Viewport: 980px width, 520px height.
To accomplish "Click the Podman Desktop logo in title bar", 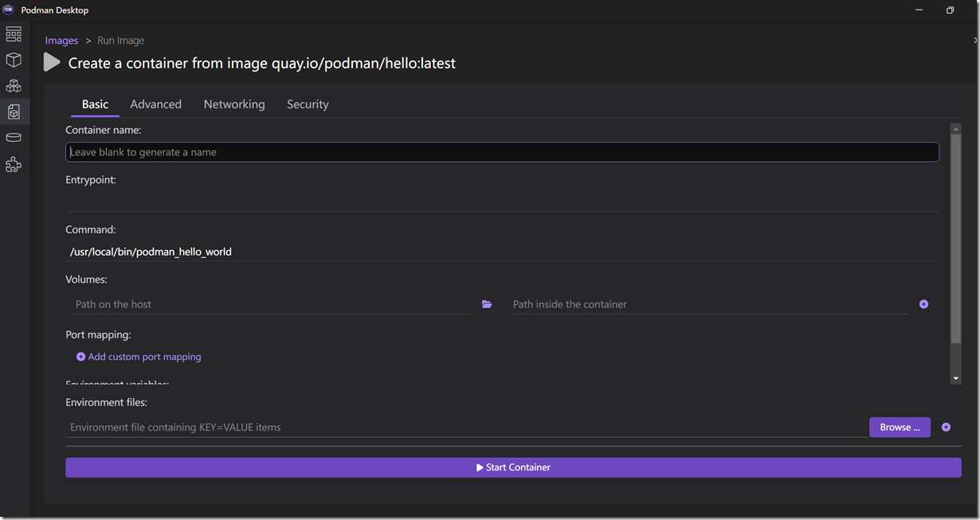I will (9, 10).
